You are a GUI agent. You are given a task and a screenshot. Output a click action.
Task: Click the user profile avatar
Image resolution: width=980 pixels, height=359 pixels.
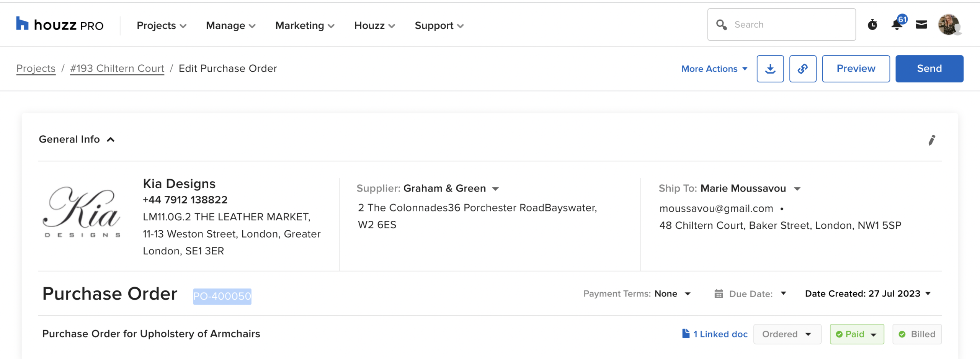pyautogui.click(x=948, y=25)
